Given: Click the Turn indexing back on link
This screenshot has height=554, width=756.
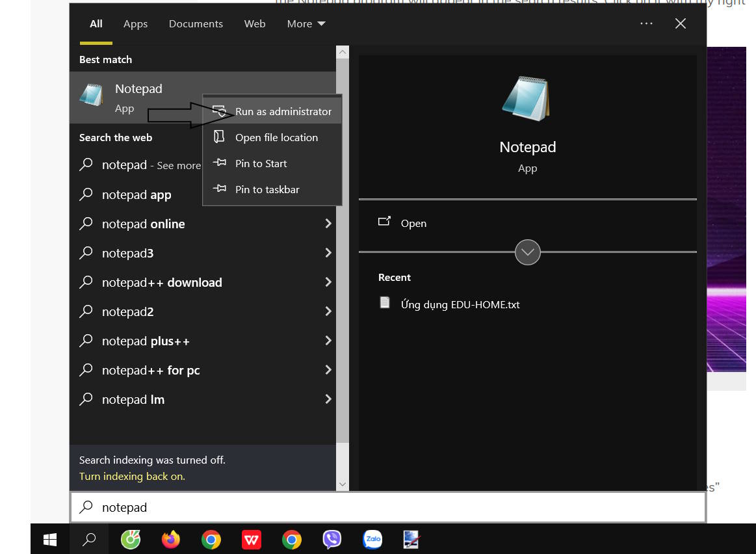Looking at the screenshot, I should pos(132,476).
